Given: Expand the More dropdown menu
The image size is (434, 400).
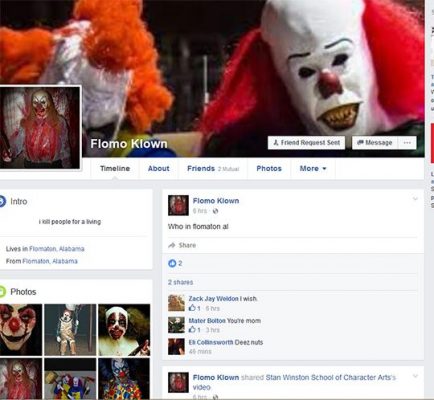Looking at the screenshot, I should [x=313, y=168].
